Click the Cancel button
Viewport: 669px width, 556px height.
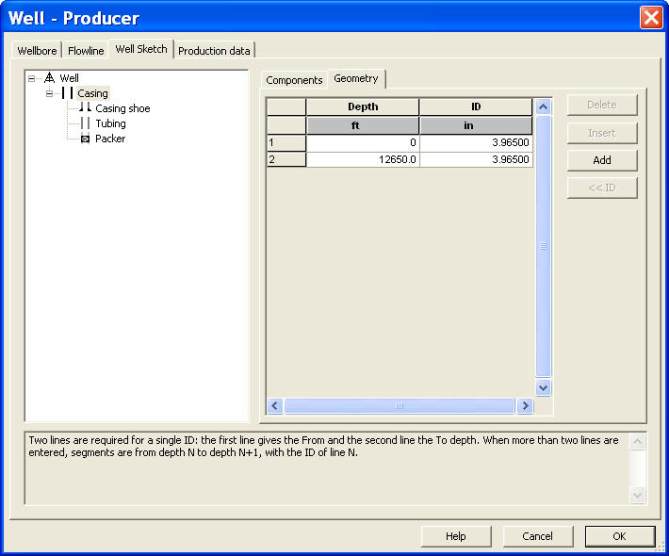pos(537,537)
